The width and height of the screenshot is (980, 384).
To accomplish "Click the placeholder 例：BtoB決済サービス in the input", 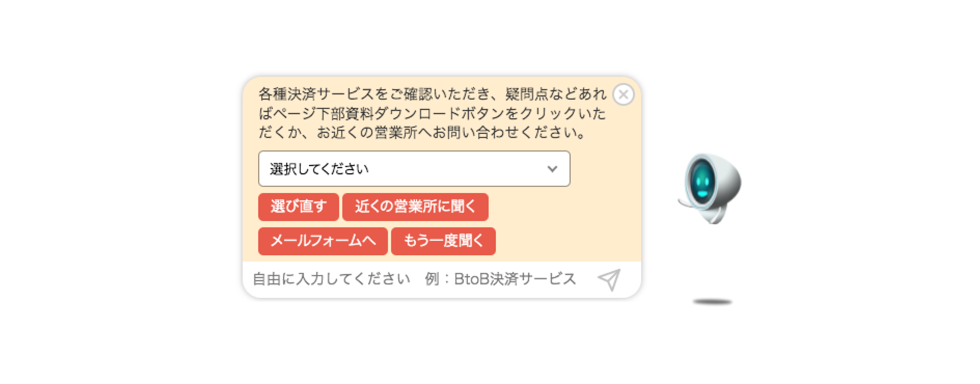I will click(x=500, y=279).
